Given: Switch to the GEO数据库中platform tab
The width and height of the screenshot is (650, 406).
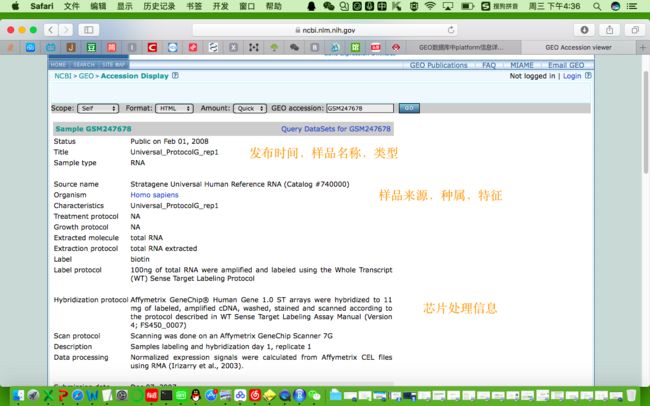Looking at the screenshot, I should tap(461, 47).
